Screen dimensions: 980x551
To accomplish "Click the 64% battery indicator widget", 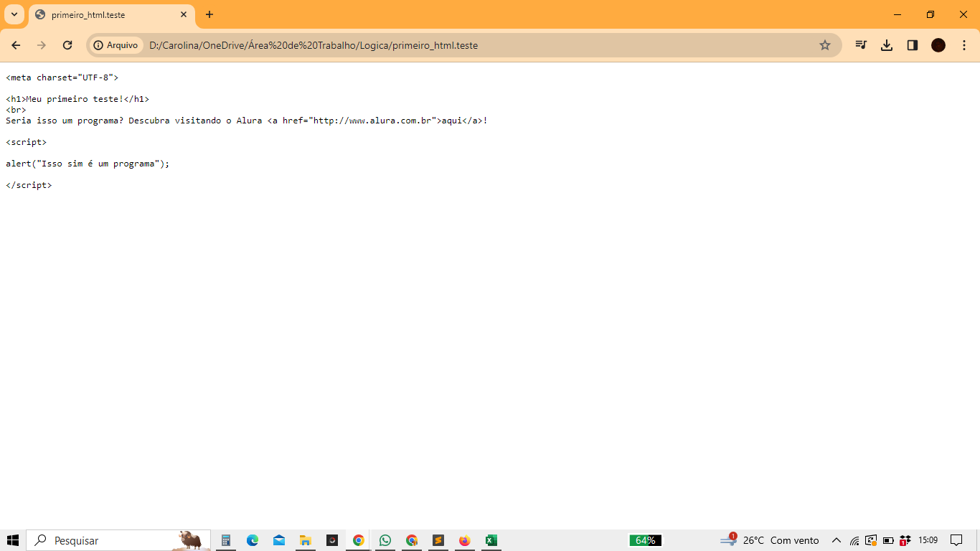I will click(x=646, y=540).
